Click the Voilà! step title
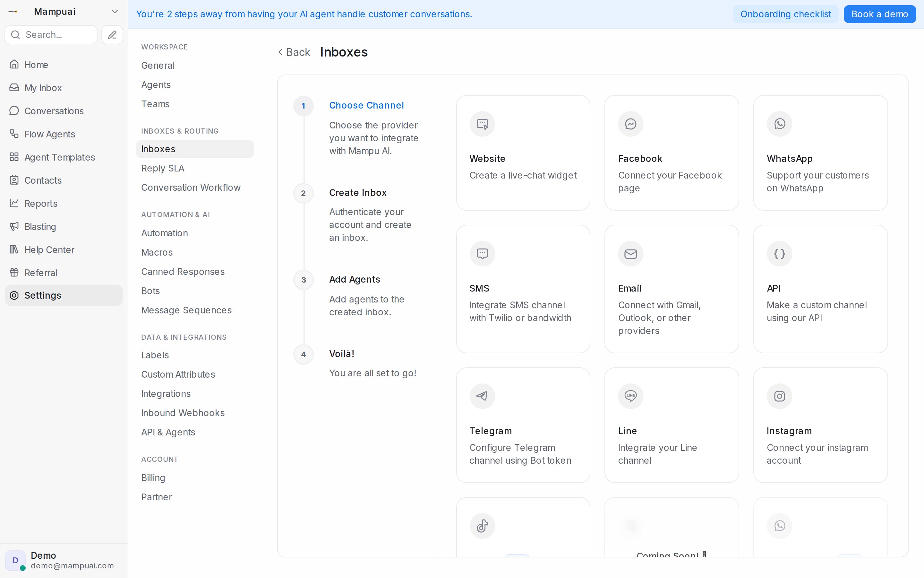The width and height of the screenshot is (924, 578). 342,354
